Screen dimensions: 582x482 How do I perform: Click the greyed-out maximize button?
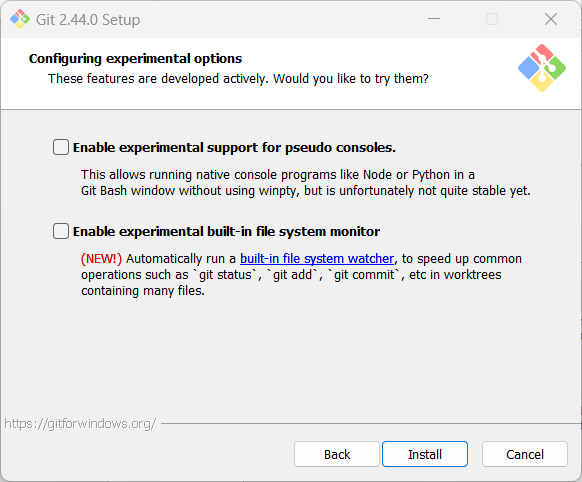click(x=492, y=19)
